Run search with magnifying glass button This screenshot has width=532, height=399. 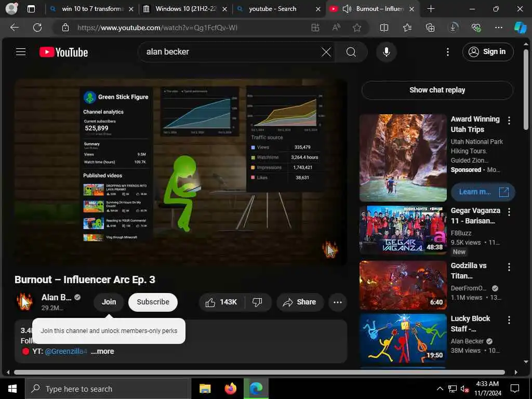click(x=351, y=52)
